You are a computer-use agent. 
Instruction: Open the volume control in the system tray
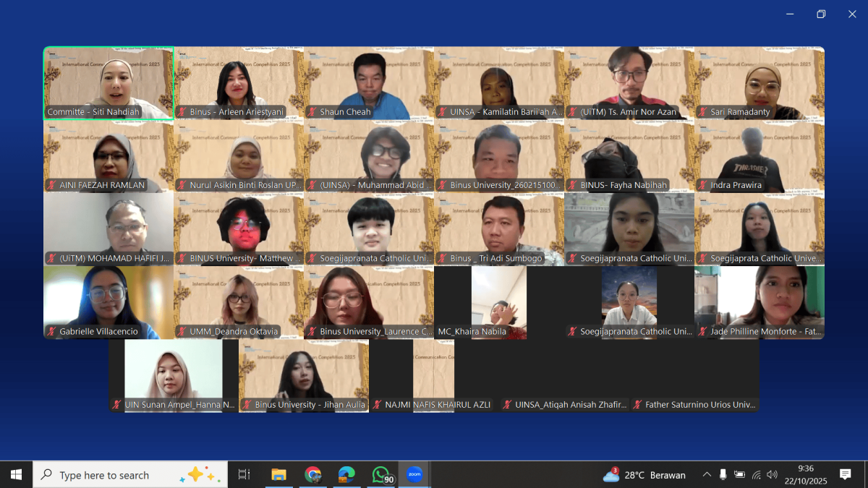[772, 475]
